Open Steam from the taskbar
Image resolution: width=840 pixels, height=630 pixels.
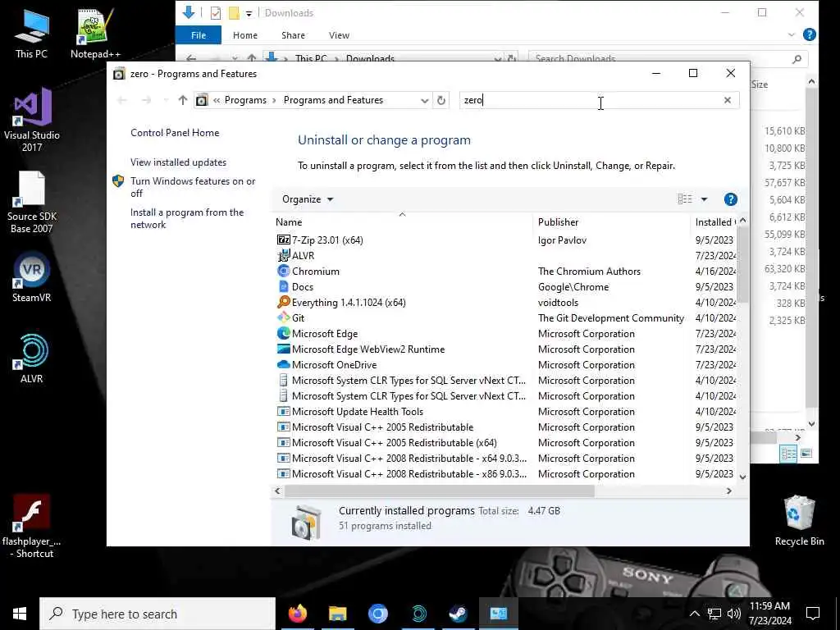pos(458,614)
